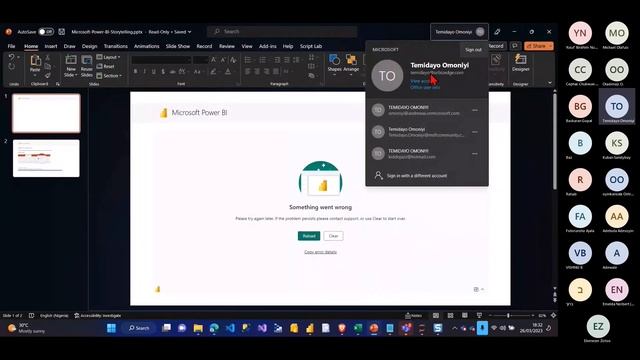Click the Accessibility: Investigate status item
This screenshot has height=360, width=640.
coord(98,316)
